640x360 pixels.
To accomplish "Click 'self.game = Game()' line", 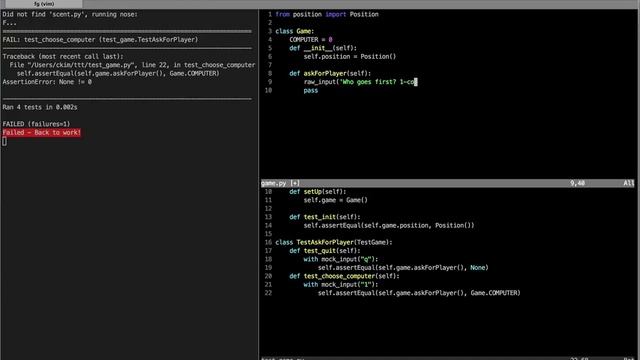I will click(336, 200).
